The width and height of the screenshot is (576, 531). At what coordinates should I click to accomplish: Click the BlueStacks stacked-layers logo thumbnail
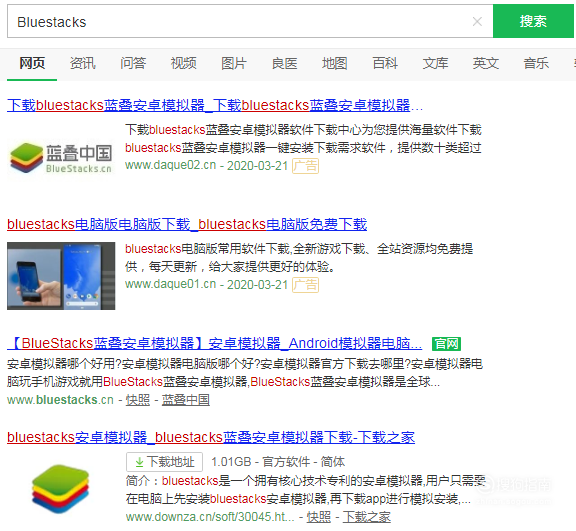point(61,489)
